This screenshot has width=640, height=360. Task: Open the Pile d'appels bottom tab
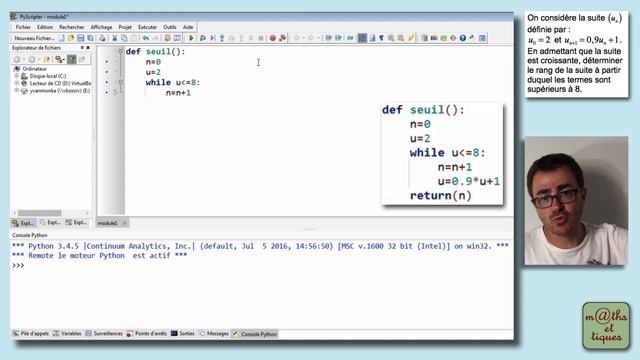[x=31, y=334]
